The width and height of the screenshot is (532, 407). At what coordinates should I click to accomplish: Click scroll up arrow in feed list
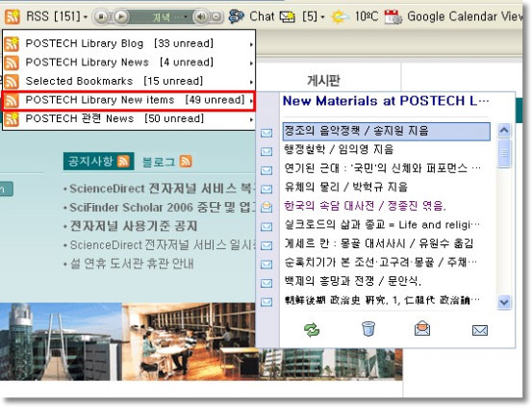click(x=504, y=130)
